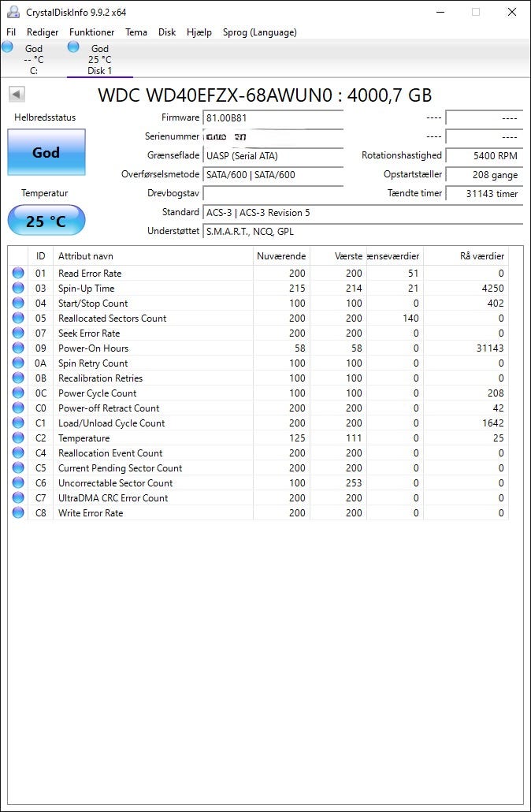The image size is (531, 812).
Task: Click status orb for Power-off Retract Count
Action: point(18,408)
